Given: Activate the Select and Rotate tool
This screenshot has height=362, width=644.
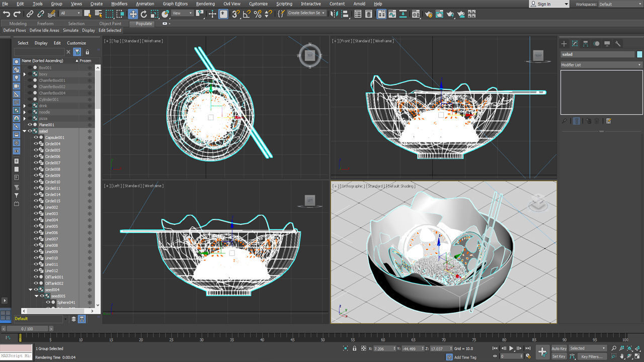Looking at the screenshot, I should [x=144, y=14].
